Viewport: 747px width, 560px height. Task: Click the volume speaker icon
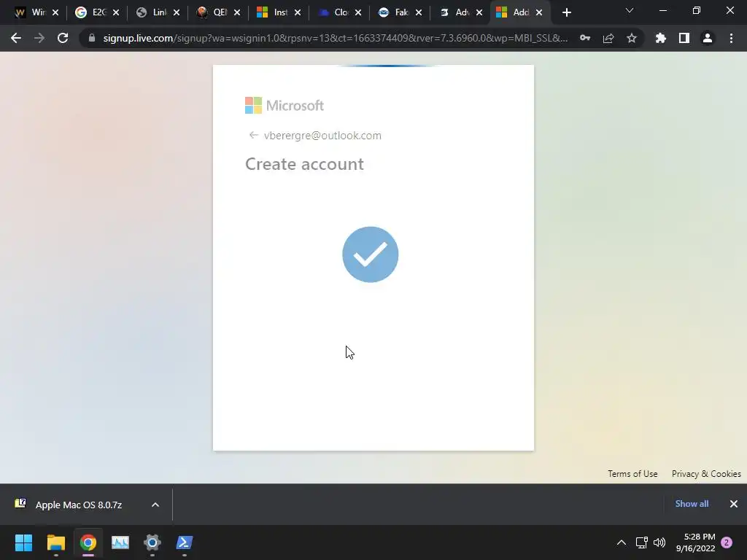tap(659, 542)
